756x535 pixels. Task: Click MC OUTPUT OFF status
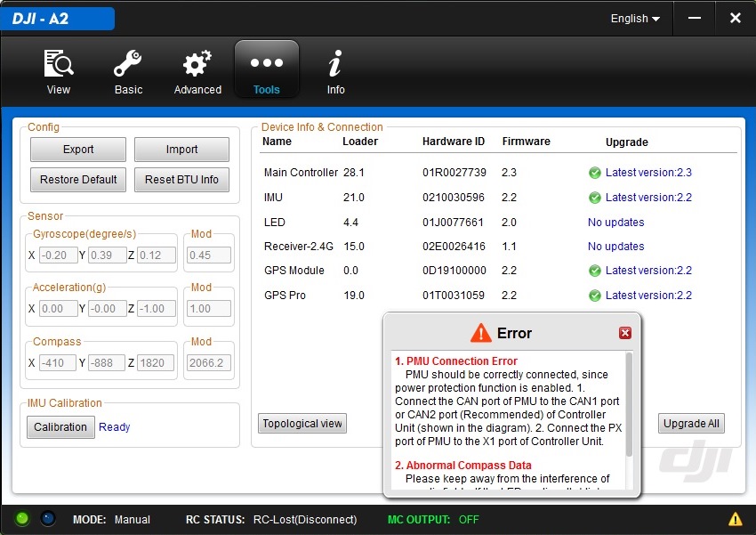coord(433,519)
